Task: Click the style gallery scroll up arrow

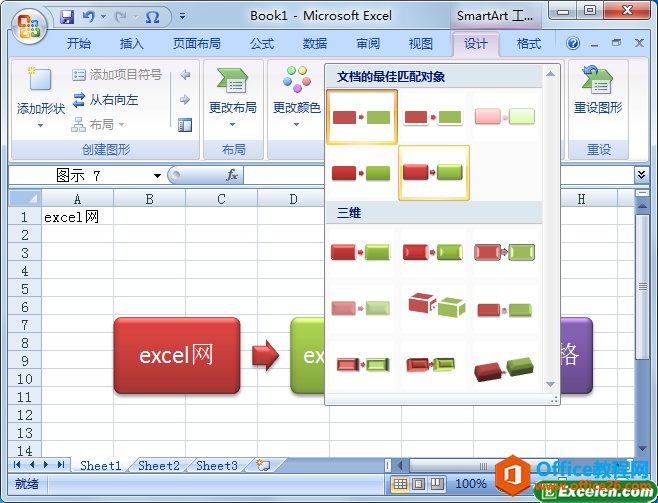Action: pyautogui.click(x=551, y=74)
